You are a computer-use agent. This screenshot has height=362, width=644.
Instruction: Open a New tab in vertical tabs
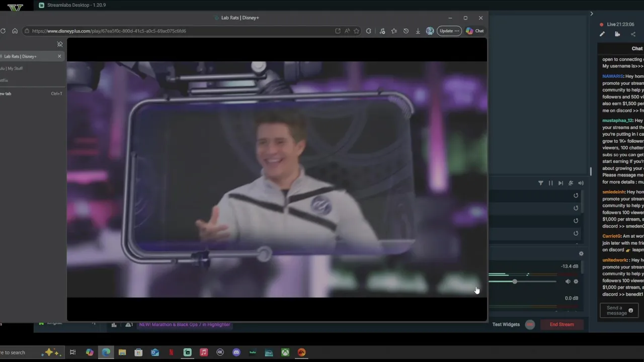click(31, 94)
